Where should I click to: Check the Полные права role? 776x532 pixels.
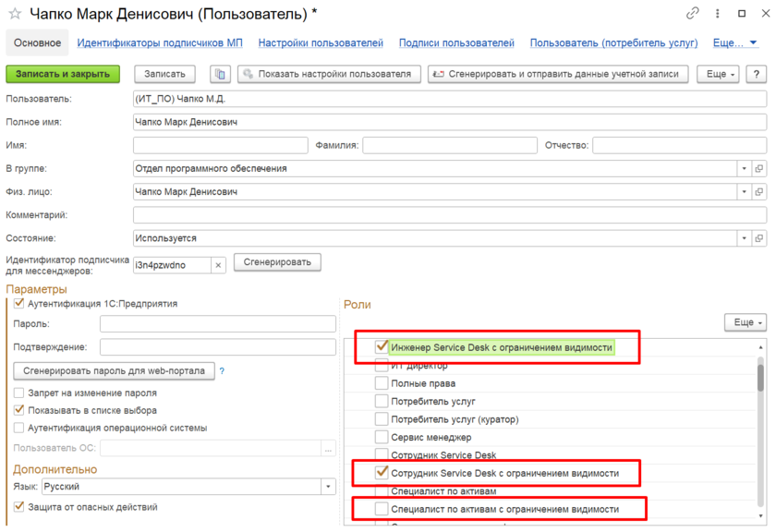(x=382, y=383)
